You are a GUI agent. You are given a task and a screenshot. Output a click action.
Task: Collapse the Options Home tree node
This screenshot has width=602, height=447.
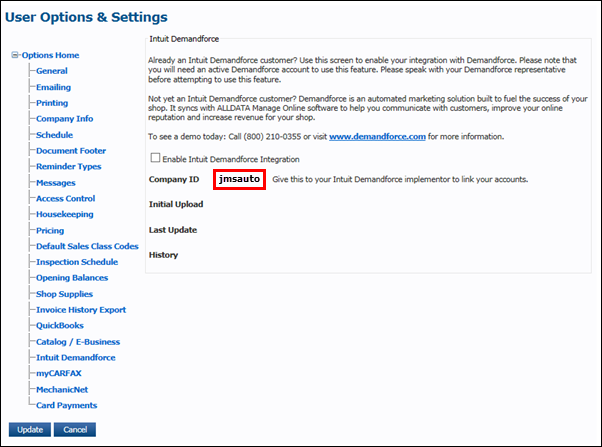[x=15, y=55]
